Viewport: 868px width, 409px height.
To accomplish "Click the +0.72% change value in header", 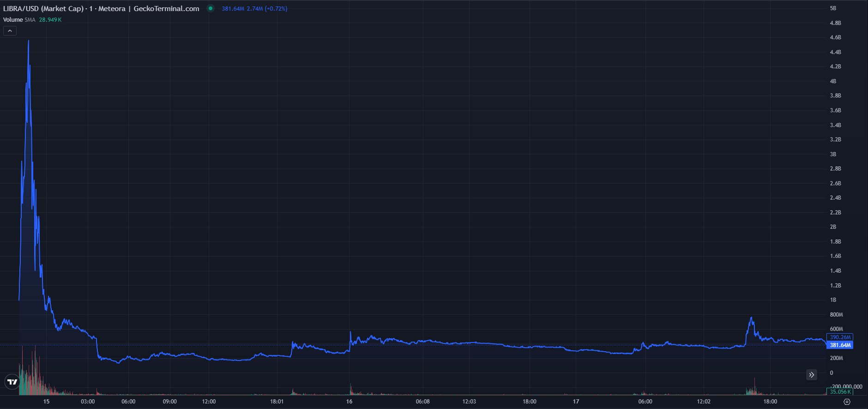I will [x=276, y=9].
